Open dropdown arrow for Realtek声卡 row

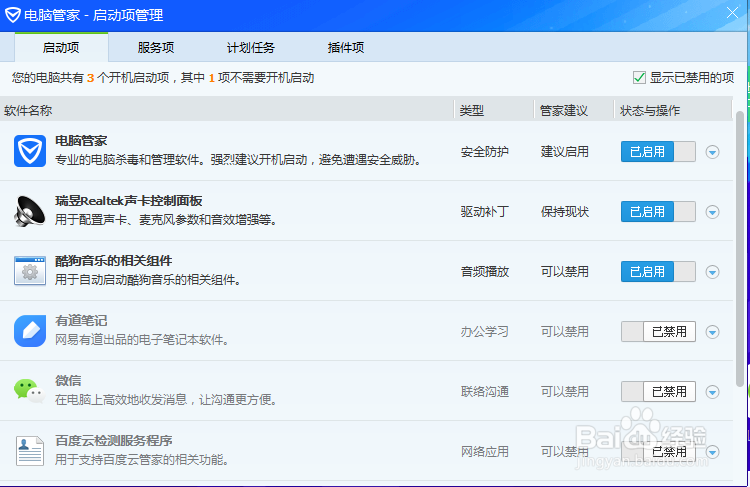tap(713, 212)
